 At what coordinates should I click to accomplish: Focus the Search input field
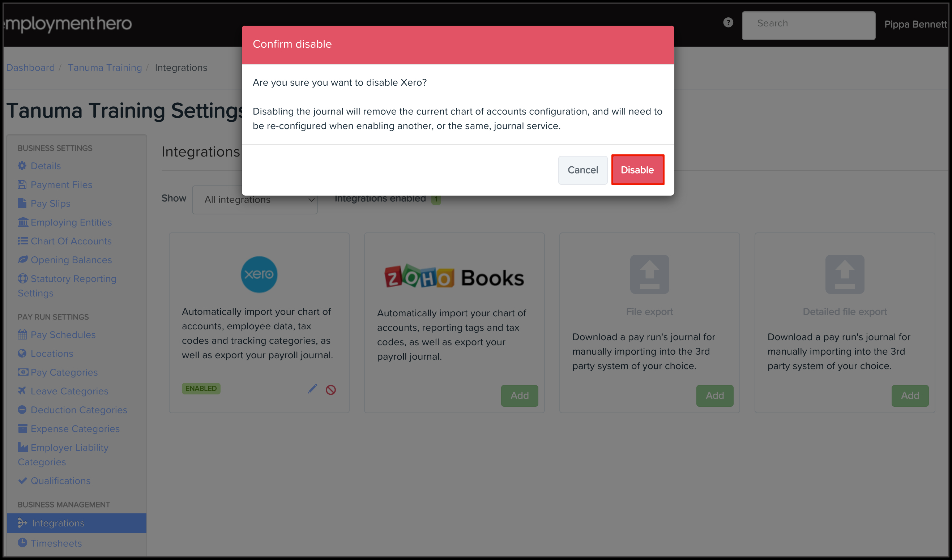pos(808,25)
